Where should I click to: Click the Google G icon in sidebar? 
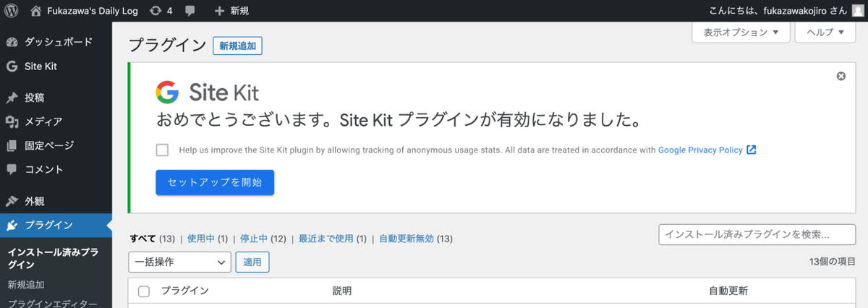(12, 66)
